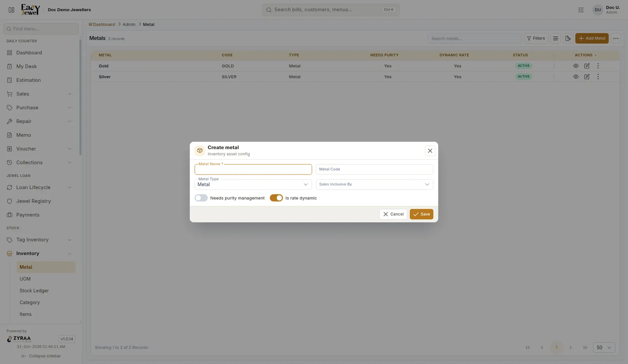The height and width of the screenshot is (364, 628).
Task: Toggle Needs purity management switch
Action: [x=201, y=198]
